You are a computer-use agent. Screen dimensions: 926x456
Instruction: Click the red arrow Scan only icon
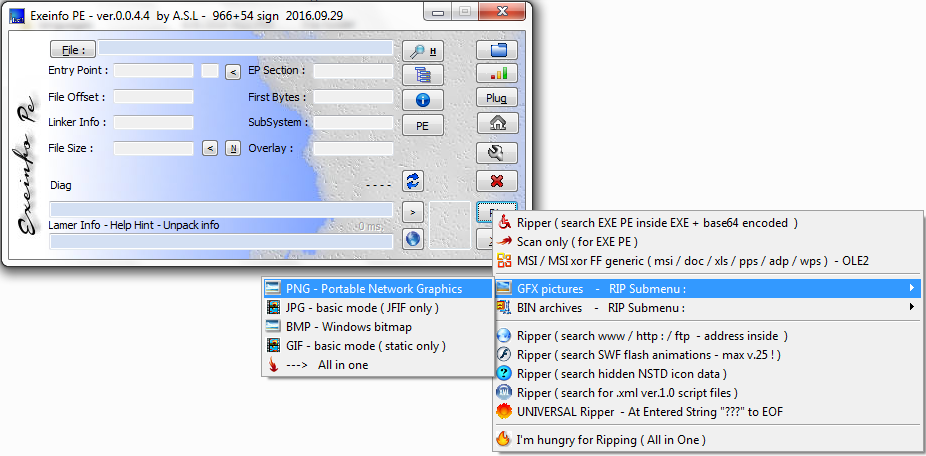504,242
